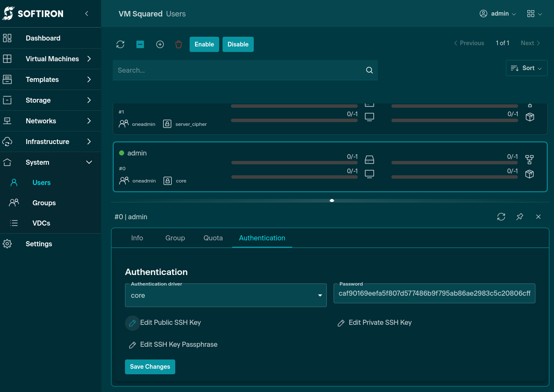Collapse the sidebar using the chevron arrow

pyautogui.click(x=87, y=14)
